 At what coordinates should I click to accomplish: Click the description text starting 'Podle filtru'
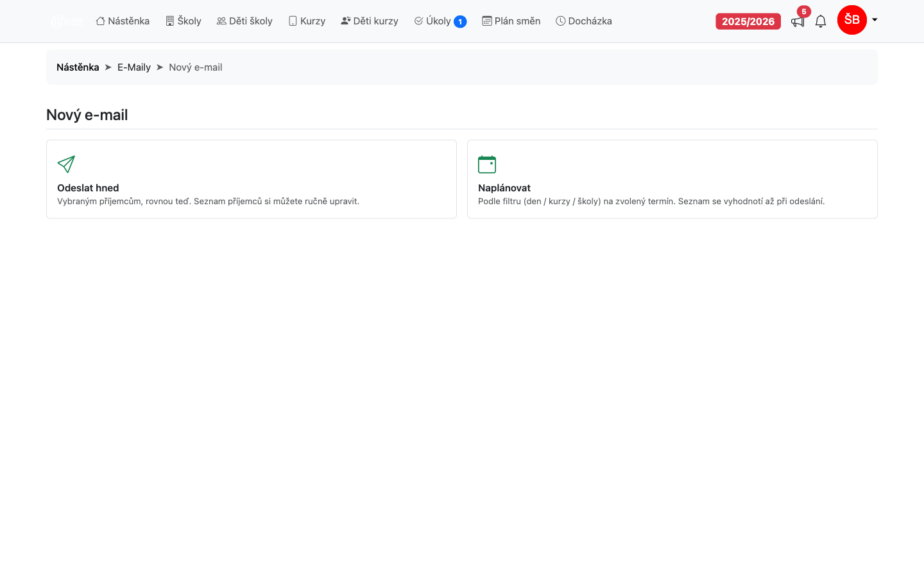tap(651, 202)
